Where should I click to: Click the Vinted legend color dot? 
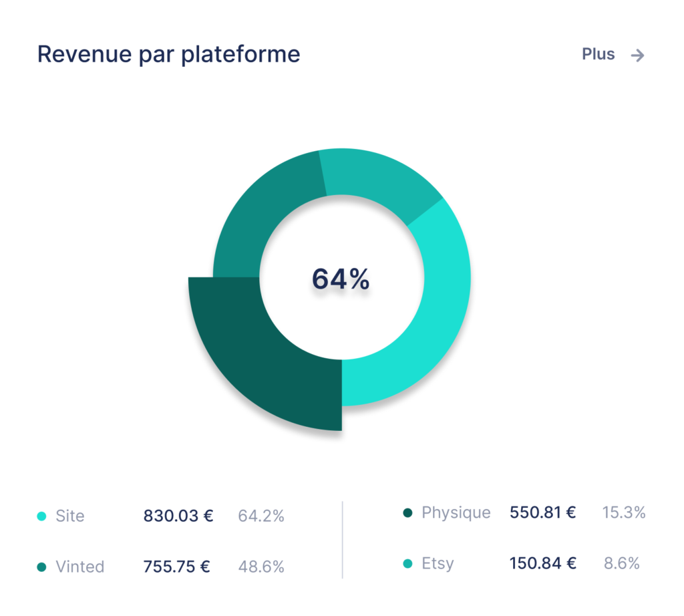pyautogui.click(x=41, y=567)
